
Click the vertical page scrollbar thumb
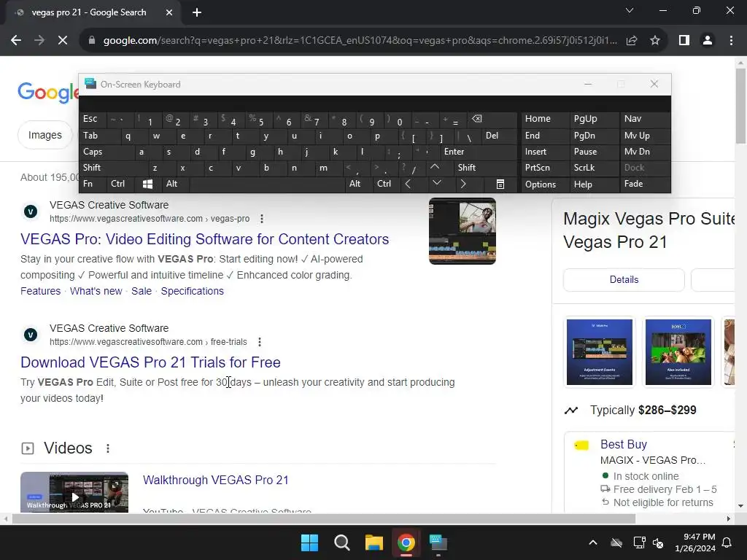pyautogui.click(x=740, y=106)
